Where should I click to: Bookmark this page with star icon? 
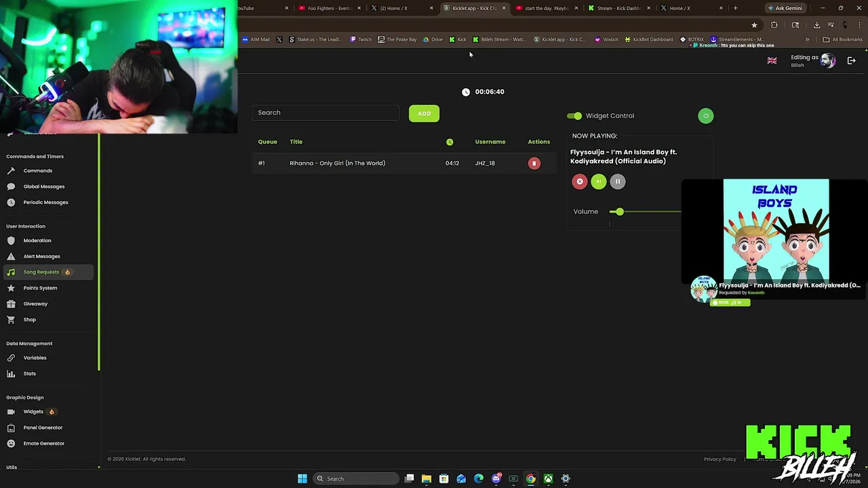[754, 25]
